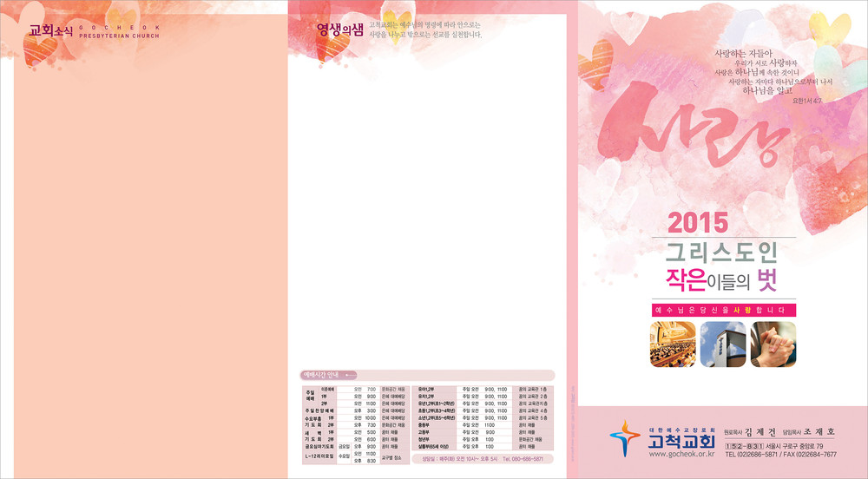Click the pink 예수님은 당신을 사랑합니다 banner
The width and height of the screenshot is (868, 479).
722,310
